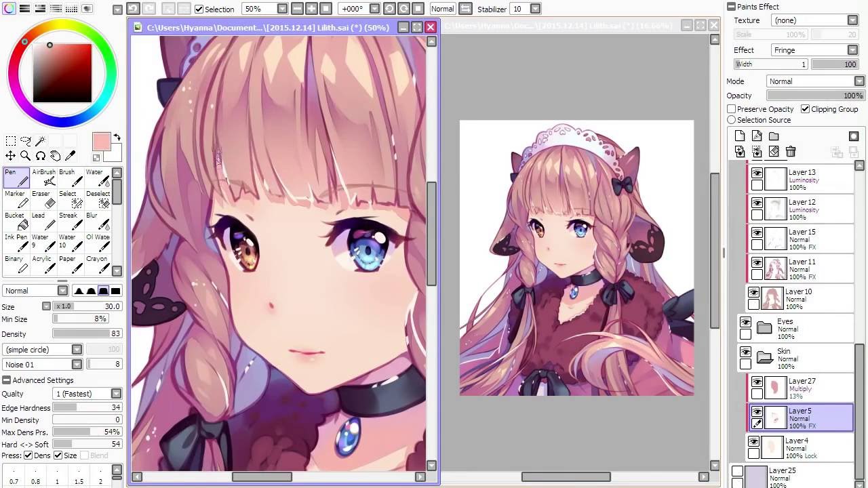
Task: Select the Eraser tool
Action: pyautogui.click(x=43, y=199)
